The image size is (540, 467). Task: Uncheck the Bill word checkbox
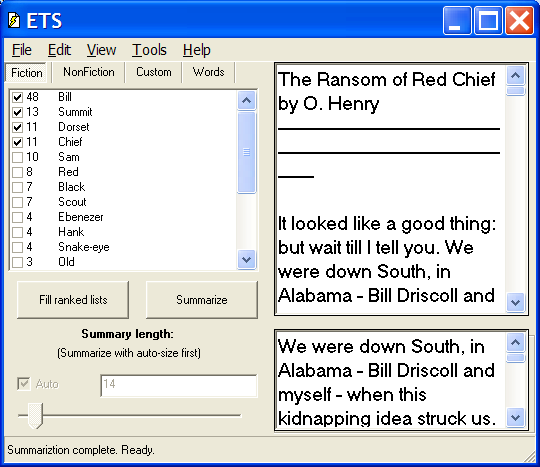(18, 97)
